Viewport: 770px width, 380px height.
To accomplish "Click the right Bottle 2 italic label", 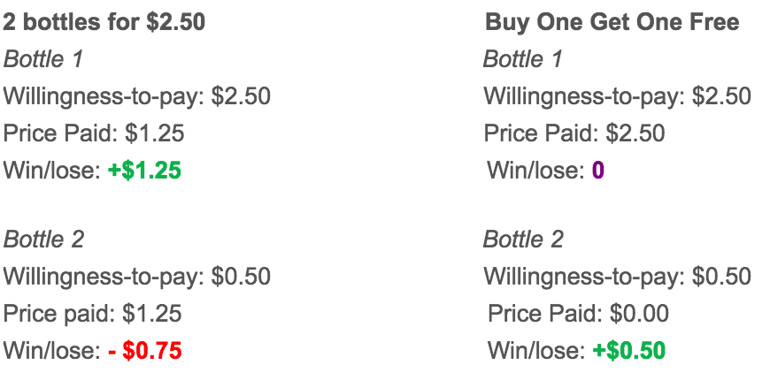I will coord(523,240).
